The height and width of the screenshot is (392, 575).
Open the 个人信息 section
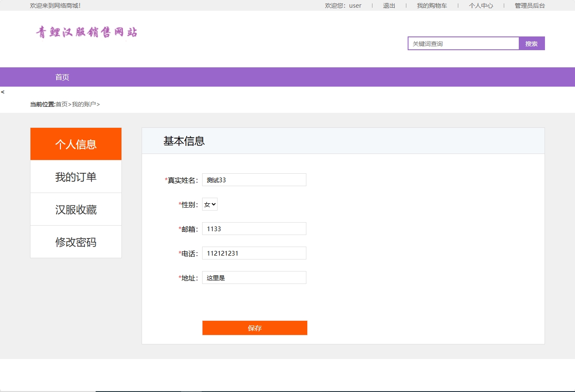click(76, 144)
